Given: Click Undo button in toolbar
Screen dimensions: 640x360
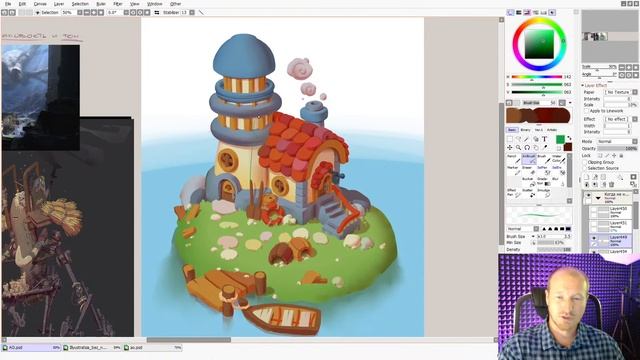Looking at the screenshot, I should tap(4, 13).
